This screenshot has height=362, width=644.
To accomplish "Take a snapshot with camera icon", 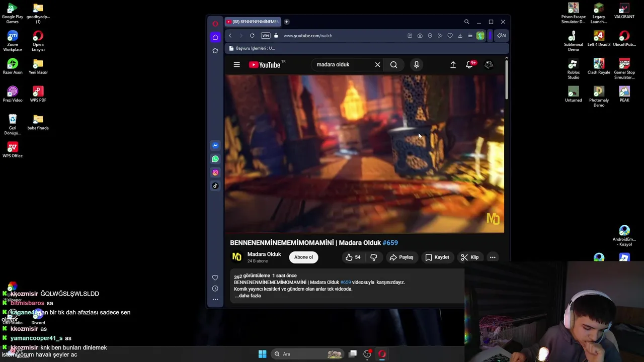I will 420,36.
